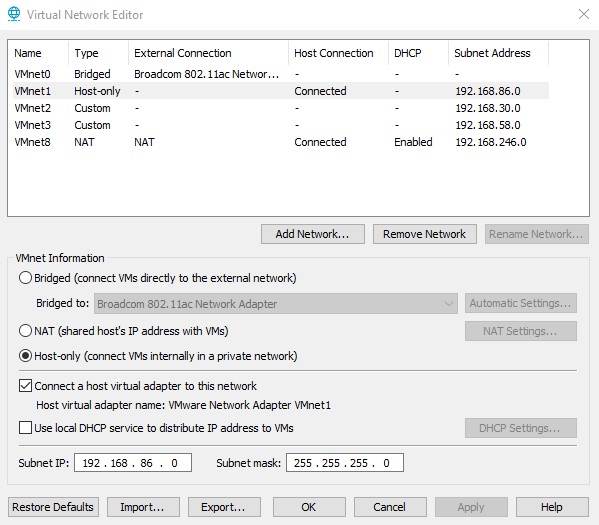Uncheck Connect a host virtual adapter checkbox
This screenshot has width=599, height=525.
click(x=25, y=386)
